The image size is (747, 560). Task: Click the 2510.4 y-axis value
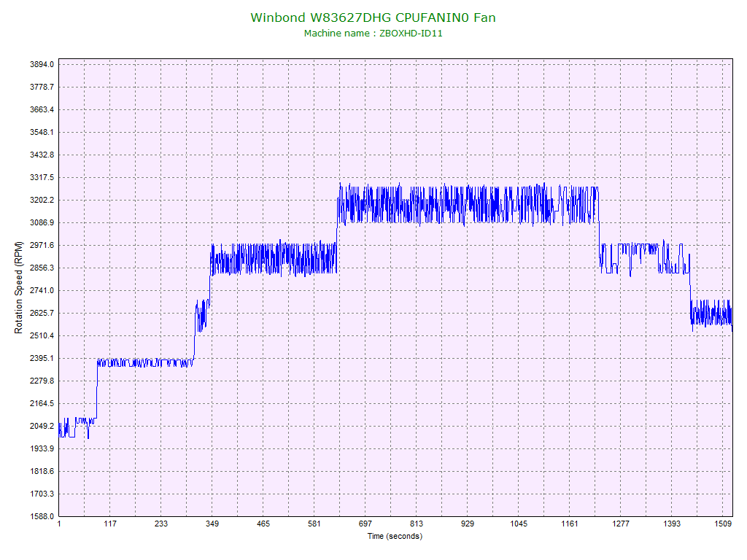[42, 335]
